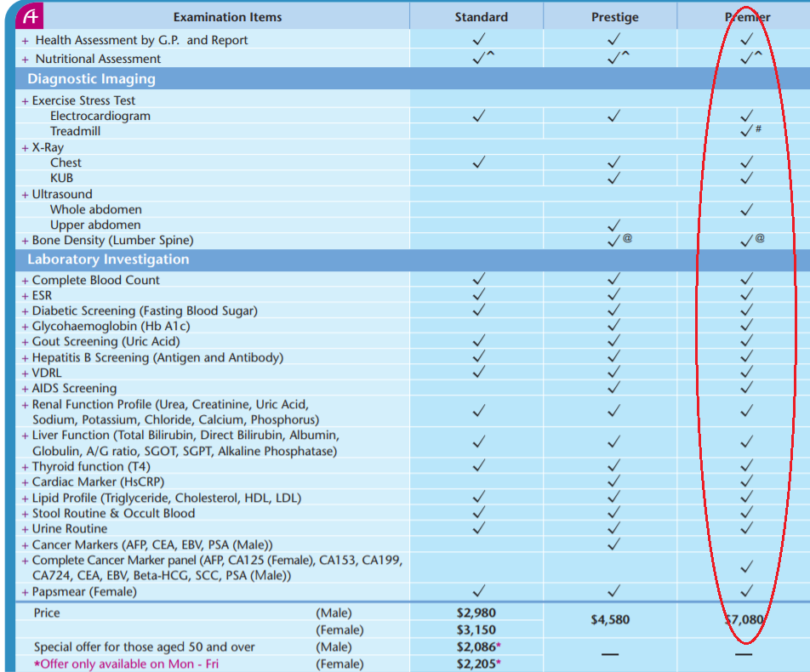Viewport: 810px width, 672px height.
Task: Click the "Laboratory Investigation" section heading
Action: click(108, 259)
